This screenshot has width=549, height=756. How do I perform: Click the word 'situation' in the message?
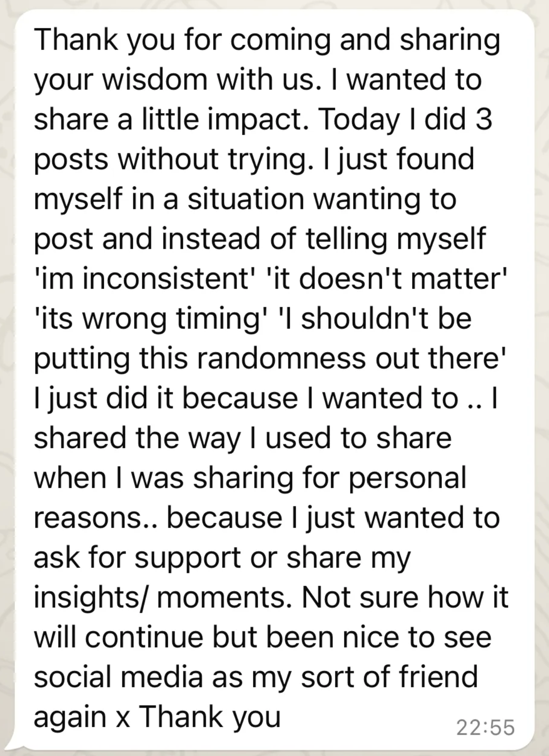point(246,199)
